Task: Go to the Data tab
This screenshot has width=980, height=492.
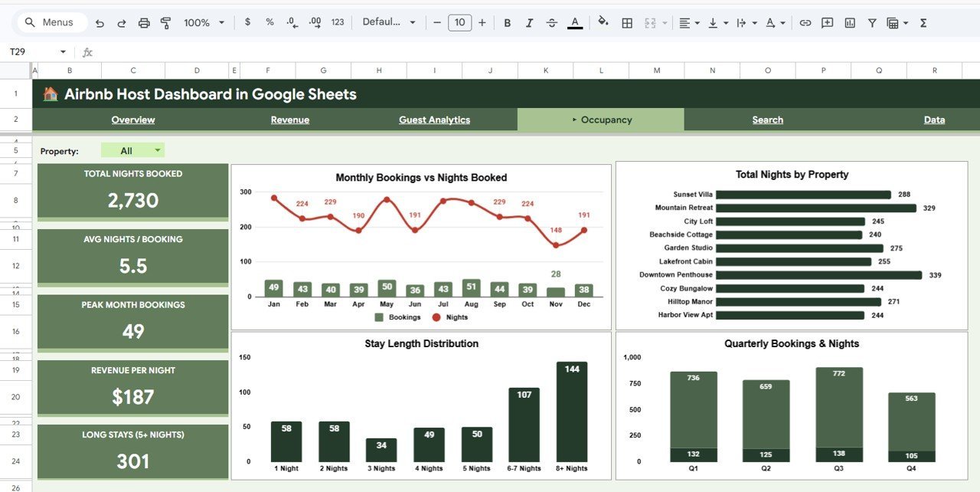Action: [x=934, y=120]
